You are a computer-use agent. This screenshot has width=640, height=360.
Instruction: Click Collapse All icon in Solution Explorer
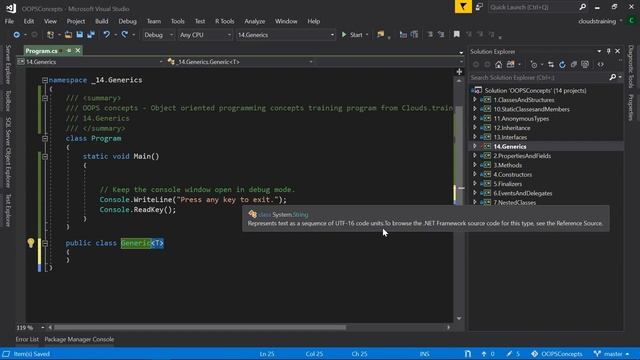[x=573, y=64]
